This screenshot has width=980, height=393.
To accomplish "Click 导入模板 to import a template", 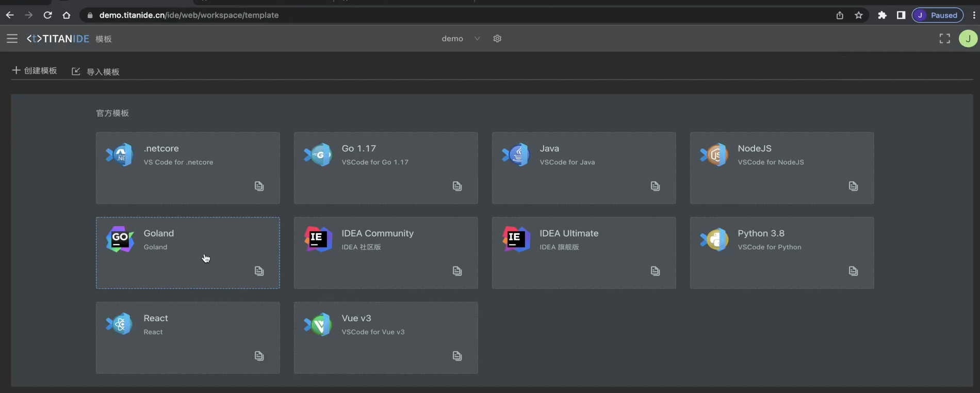I will 96,72.
